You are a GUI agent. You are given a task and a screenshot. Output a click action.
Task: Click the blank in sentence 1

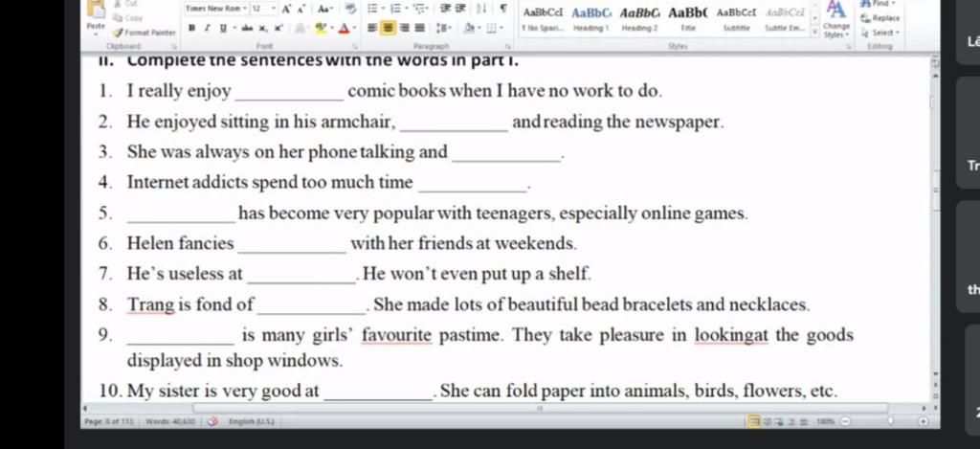click(289, 93)
